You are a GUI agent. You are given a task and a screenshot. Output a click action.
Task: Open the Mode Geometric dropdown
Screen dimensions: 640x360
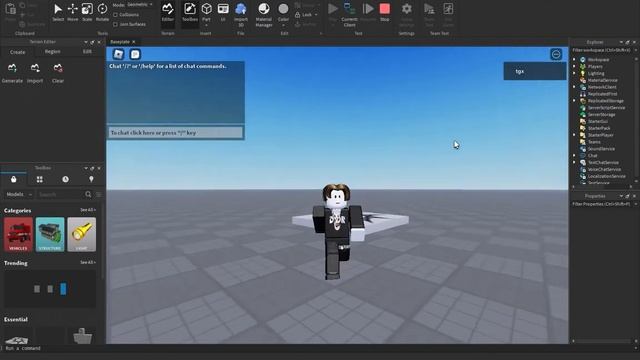pos(140,4)
